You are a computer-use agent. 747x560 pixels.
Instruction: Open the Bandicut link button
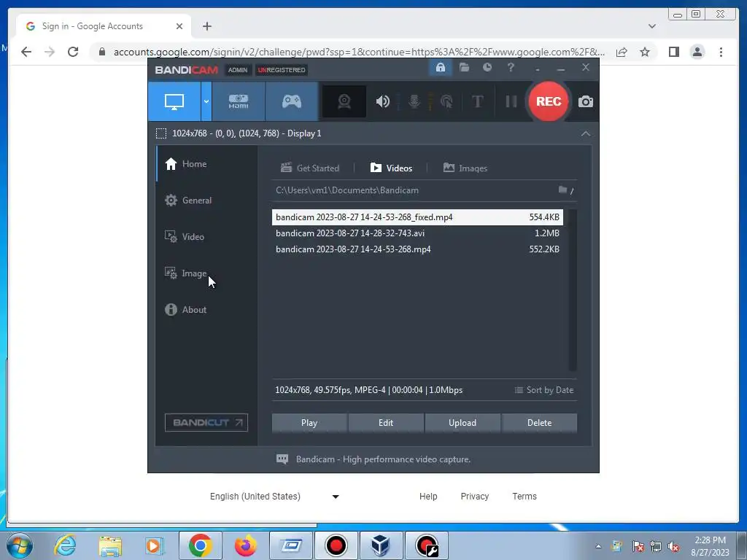(x=206, y=422)
